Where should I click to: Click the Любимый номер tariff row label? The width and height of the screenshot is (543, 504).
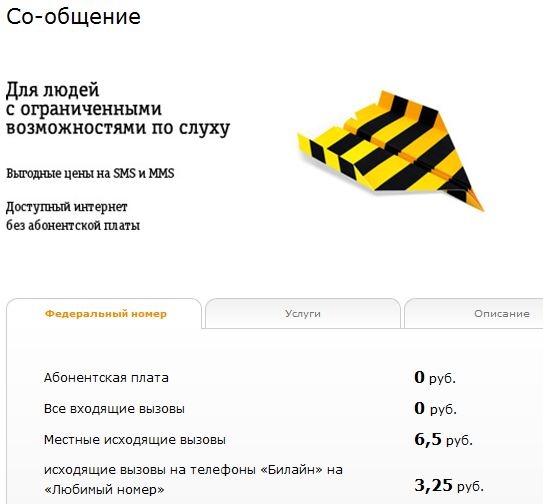[193, 480]
